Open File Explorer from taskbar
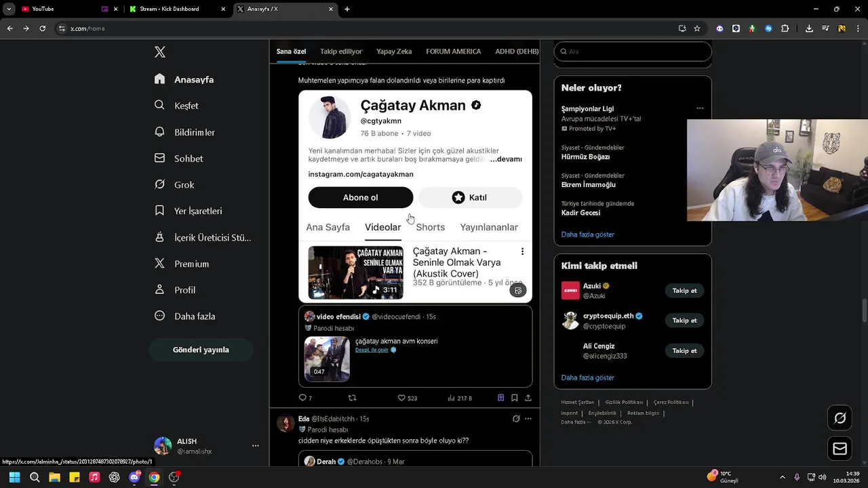The image size is (868, 488). (x=54, y=477)
